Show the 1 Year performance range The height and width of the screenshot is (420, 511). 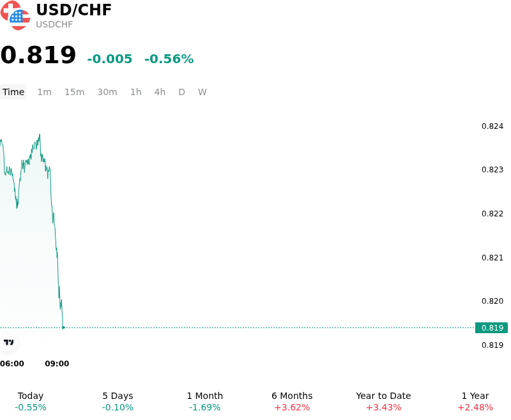(475, 401)
